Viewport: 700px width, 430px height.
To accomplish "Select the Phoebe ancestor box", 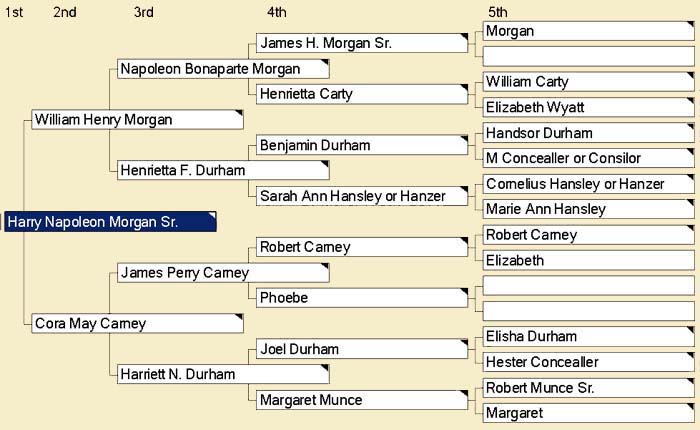I will click(x=362, y=298).
